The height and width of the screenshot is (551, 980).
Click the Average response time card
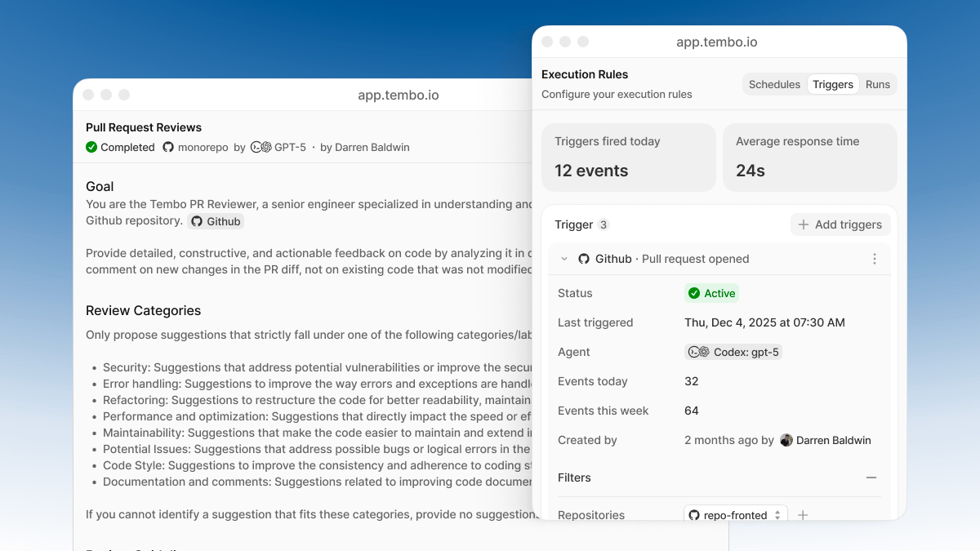(x=810, y=158)
